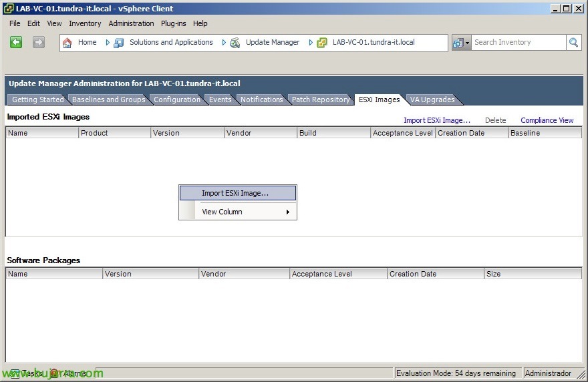Sort images by Baseline column header
The image size is (588, 382).
545,133
